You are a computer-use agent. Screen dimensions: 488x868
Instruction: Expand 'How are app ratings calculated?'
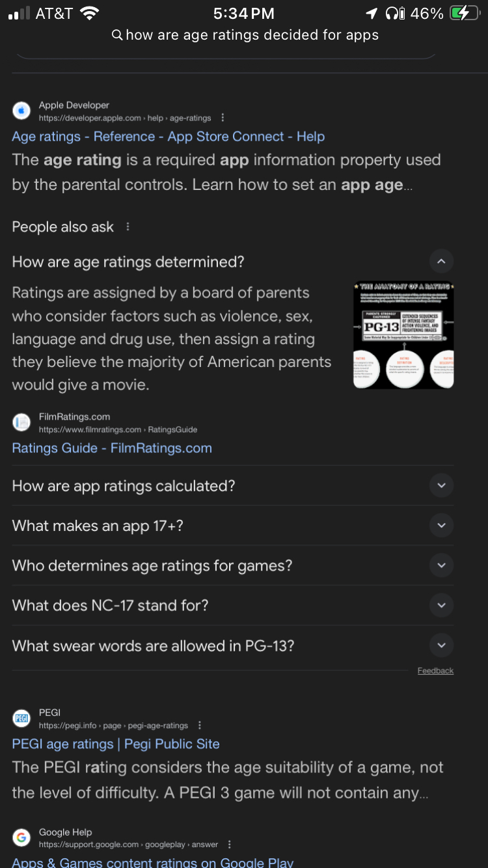click(x=441, y=485)
